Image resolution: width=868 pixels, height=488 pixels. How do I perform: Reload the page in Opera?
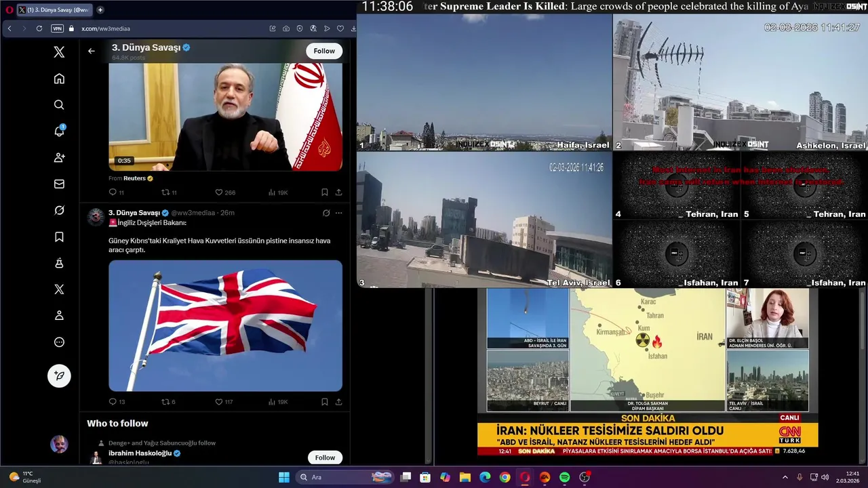point(39,28)
